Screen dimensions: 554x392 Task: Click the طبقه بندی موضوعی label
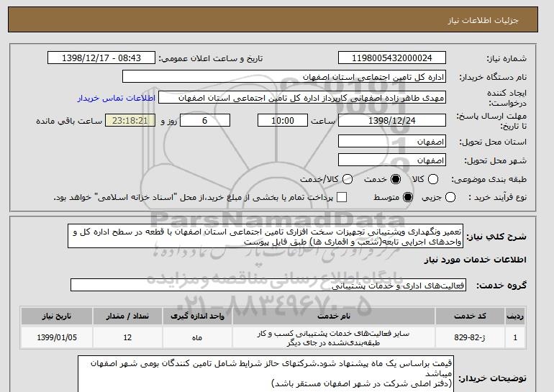click(489, 180)
